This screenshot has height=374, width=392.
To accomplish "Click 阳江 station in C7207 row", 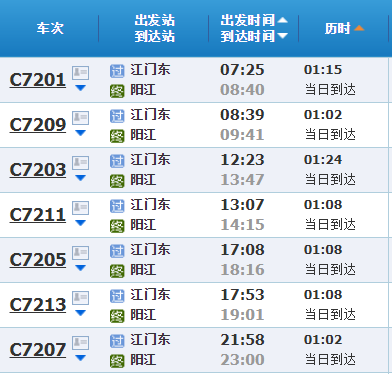I will coord(143,360).
